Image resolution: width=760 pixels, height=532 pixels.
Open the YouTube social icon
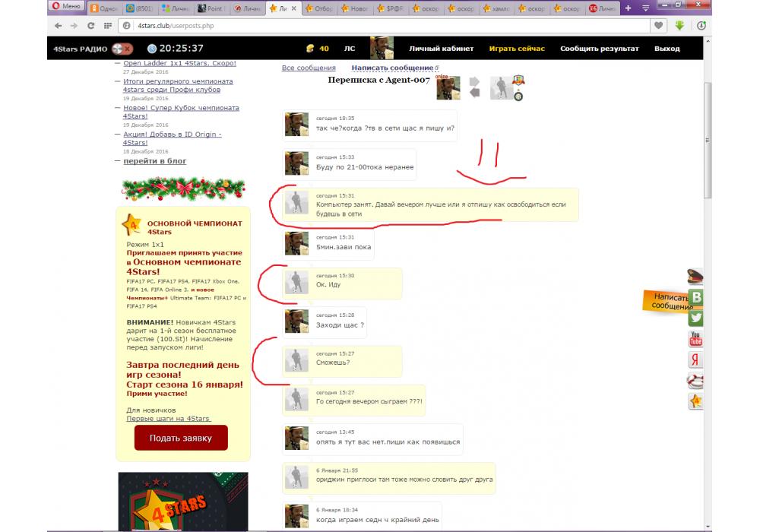tap(695, 339)
